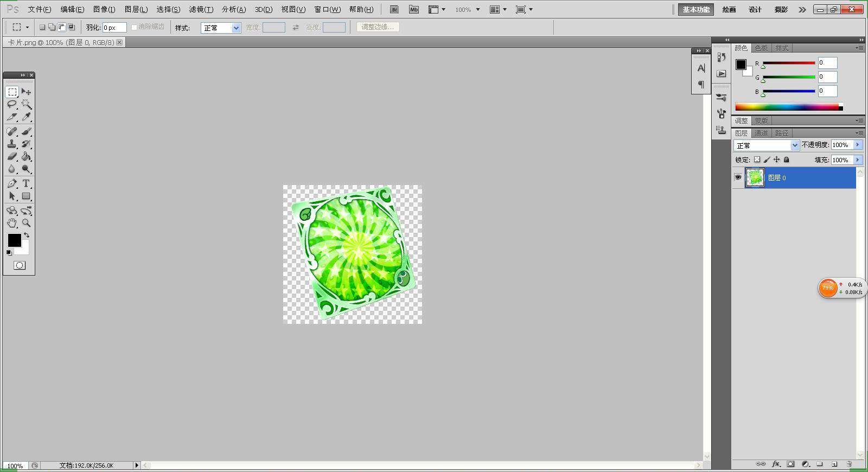This screenshot has height=472, width=868.
Task: Select the Zoom tool in toolbox
Action: coord(26,223)
